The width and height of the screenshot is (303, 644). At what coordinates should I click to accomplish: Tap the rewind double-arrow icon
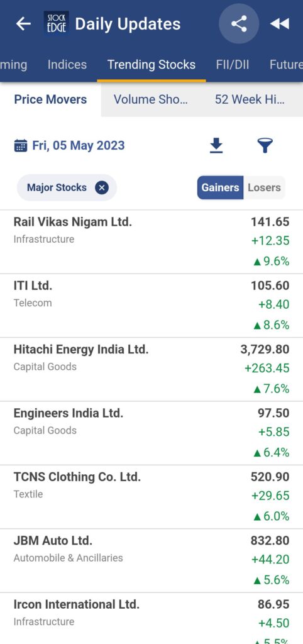tap(280, 24)
